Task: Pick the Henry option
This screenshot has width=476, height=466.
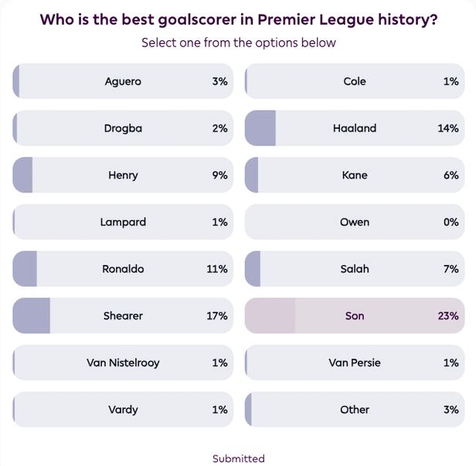Action: click(123, 175)
